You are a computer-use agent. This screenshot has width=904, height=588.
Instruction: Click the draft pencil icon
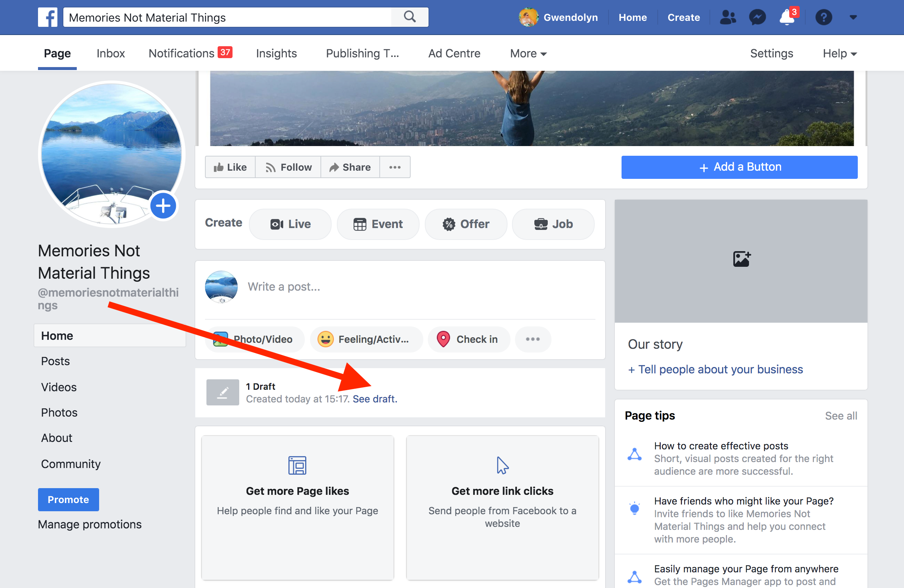[222, 392]
